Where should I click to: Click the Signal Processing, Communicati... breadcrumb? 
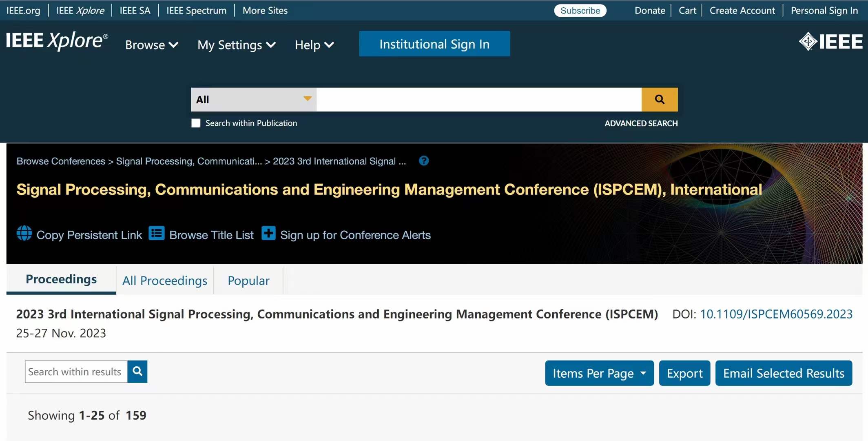(x=189, y=161)
